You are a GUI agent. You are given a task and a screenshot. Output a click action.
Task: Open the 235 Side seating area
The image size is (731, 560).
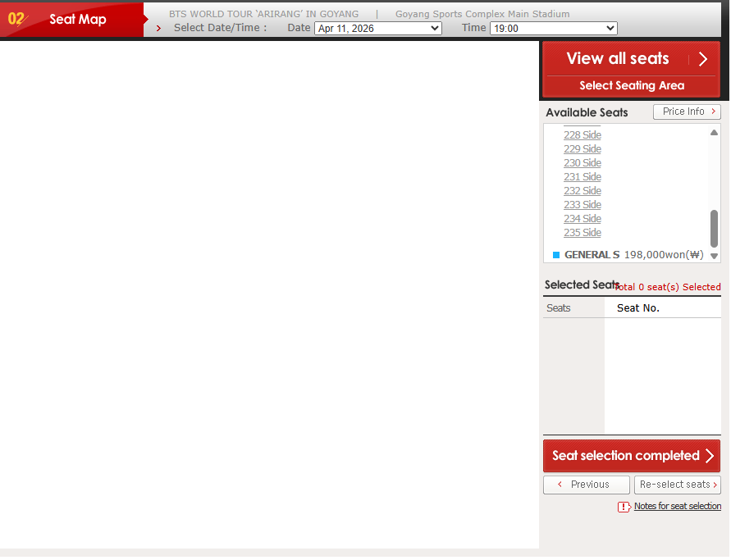tap(583, 233)
